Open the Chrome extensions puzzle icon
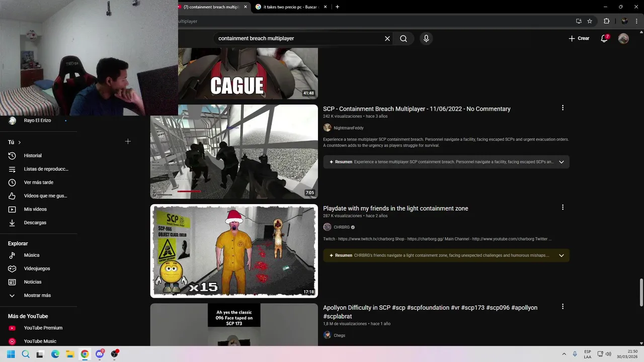The width and height of the screenshot is (644, 362). click(x=606, y=21)
